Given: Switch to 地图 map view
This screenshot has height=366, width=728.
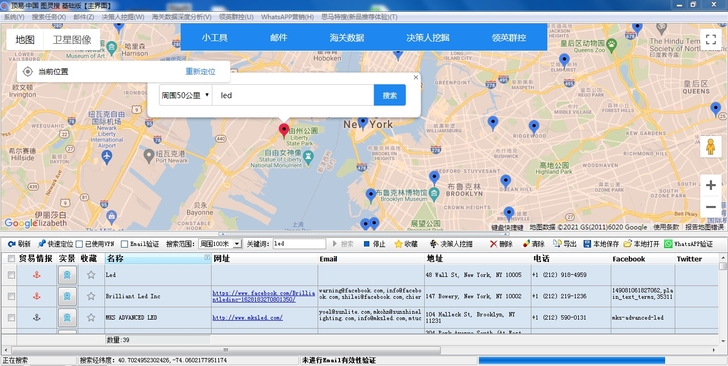Looking at the screenshot, I should 25,40.
